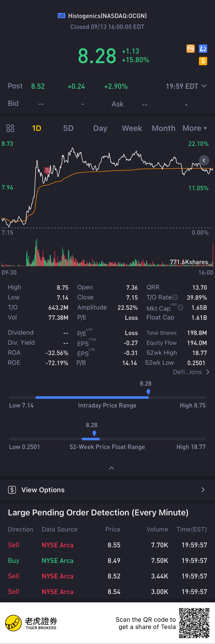Select the Month chart tab
215x644 pixels.
pos(163,128)
